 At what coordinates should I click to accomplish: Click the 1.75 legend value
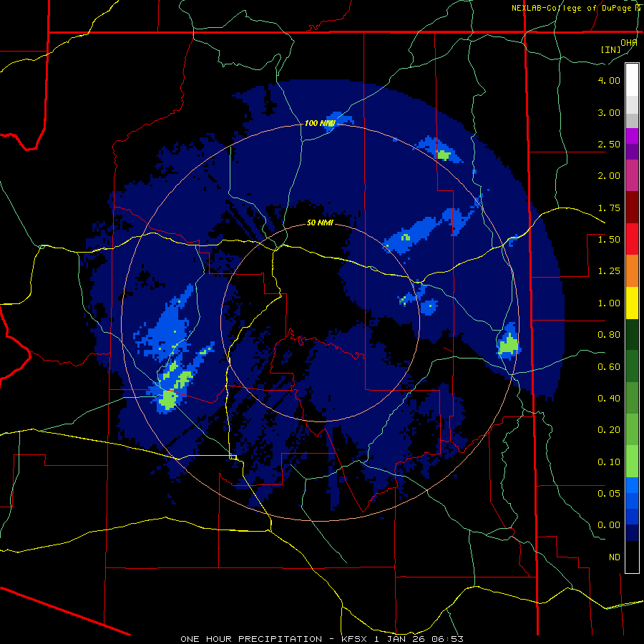(x=609, y=208)
